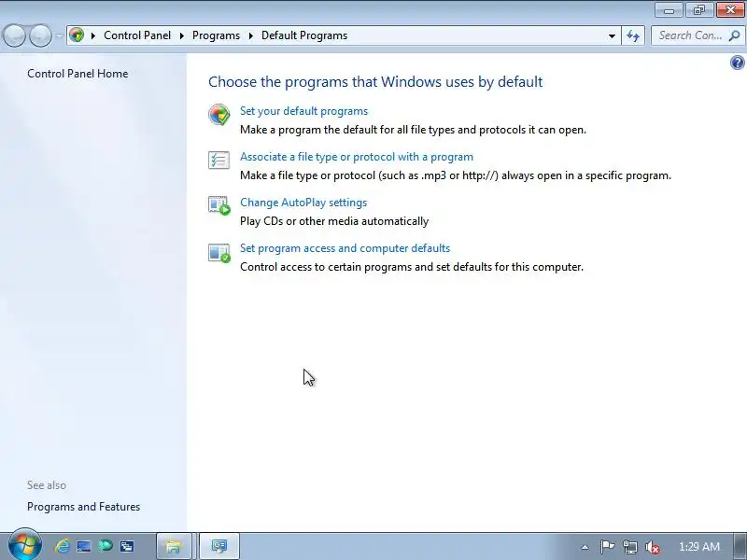Viewport: 747px width, 560px height.
Task: Click Default Programs in the breadcrumb
Action: pos(304,35)
